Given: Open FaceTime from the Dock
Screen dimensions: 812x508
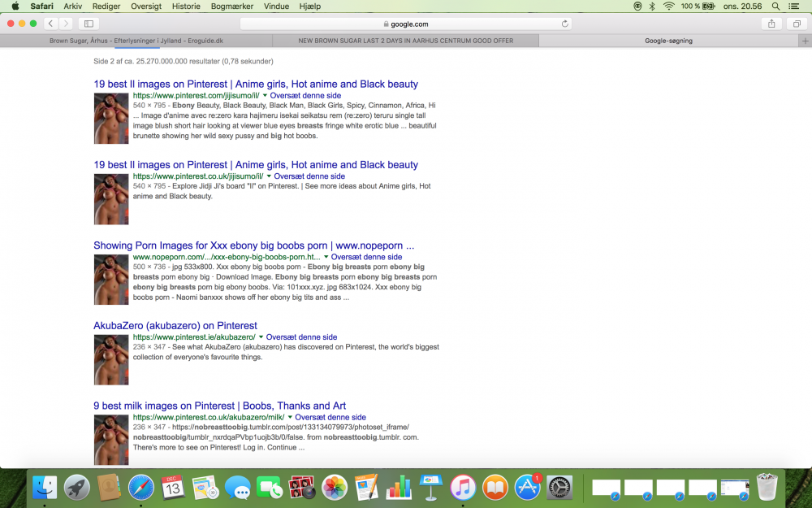Looking at the screenshot, I should (x=270, y=488).
